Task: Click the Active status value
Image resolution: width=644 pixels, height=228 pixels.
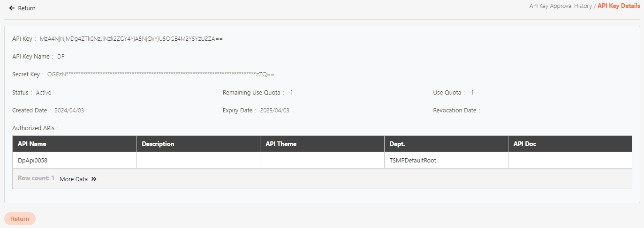Action: click(44, 93)
